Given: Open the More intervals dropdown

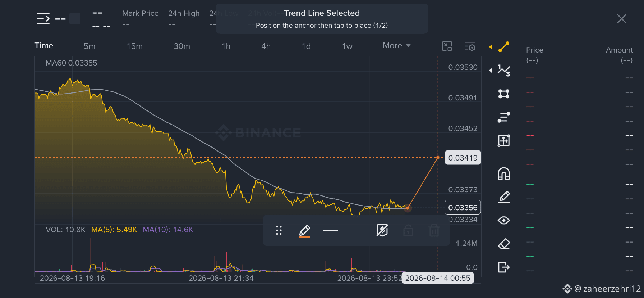Looking at the screenshot, I should pyautogui.click(x=397, y=46).
